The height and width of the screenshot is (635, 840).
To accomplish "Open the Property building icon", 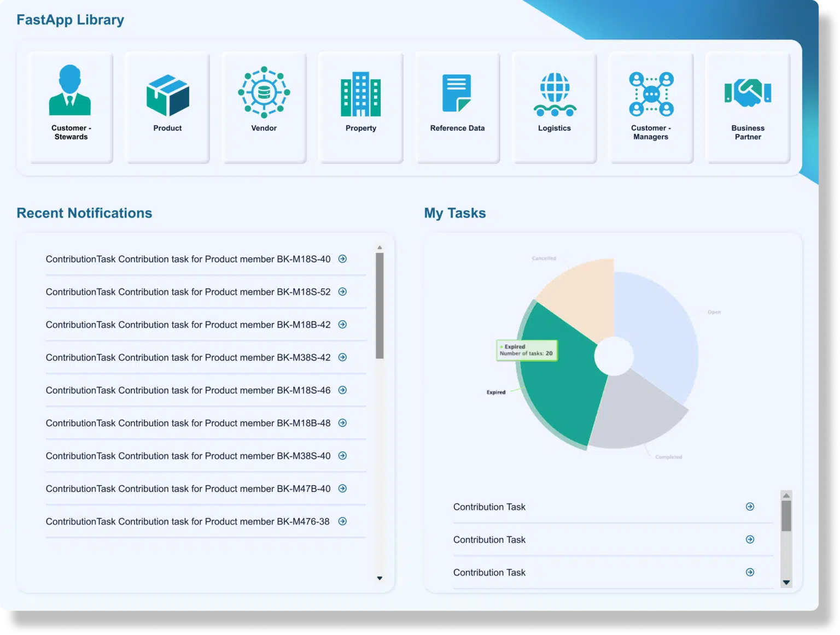I will pos(360,94).
